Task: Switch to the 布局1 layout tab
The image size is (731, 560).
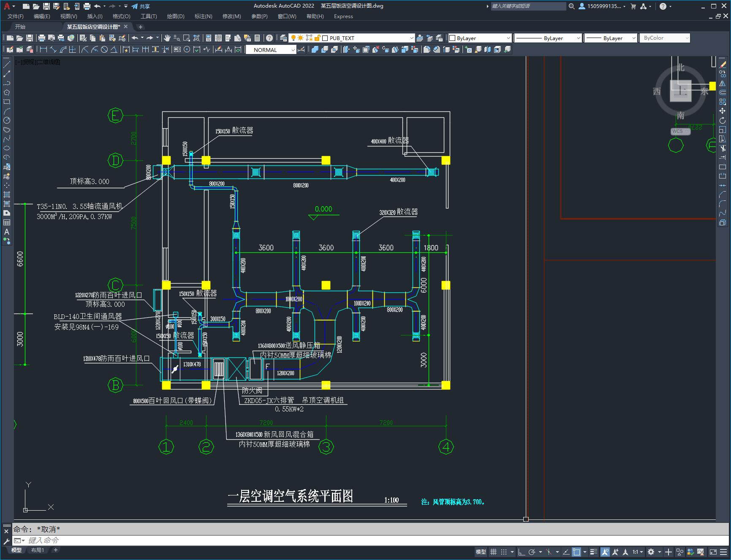Action: click(x=38, y=550)
